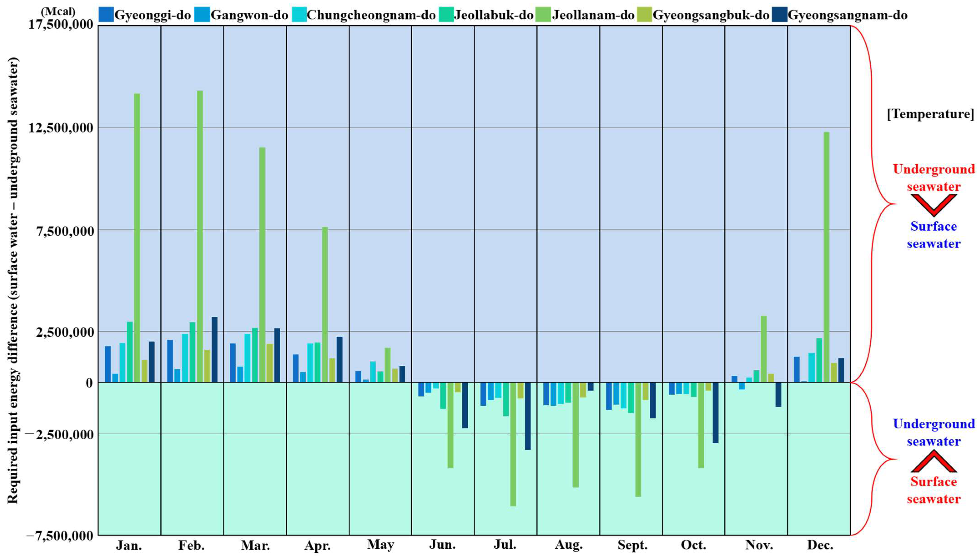Click the (Mcal) unit label
The width and height of the screenshot is (980, 558).
click(58, 12)
